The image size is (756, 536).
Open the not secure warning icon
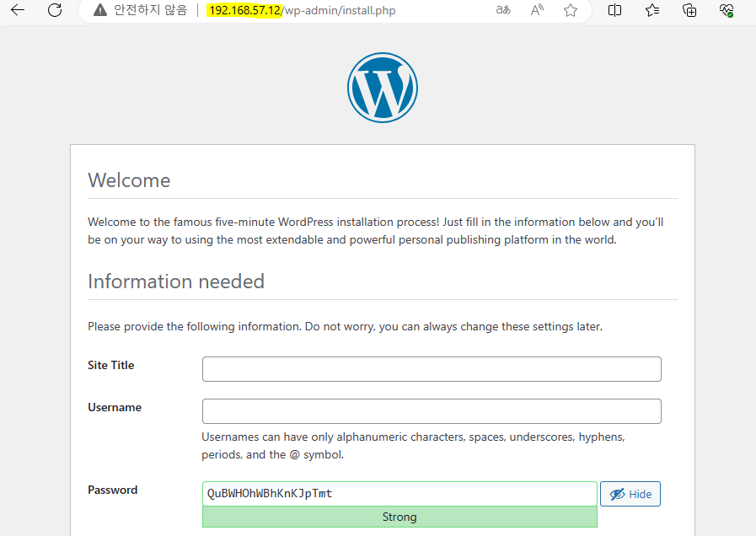tap(99, 10)
